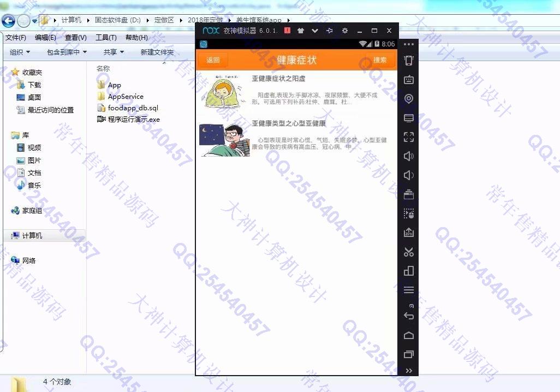Image resolution: width=560 pixels, height=392 pixels.
Task: Open the screenshot scissors tool
Action: [x=408, y=252]
